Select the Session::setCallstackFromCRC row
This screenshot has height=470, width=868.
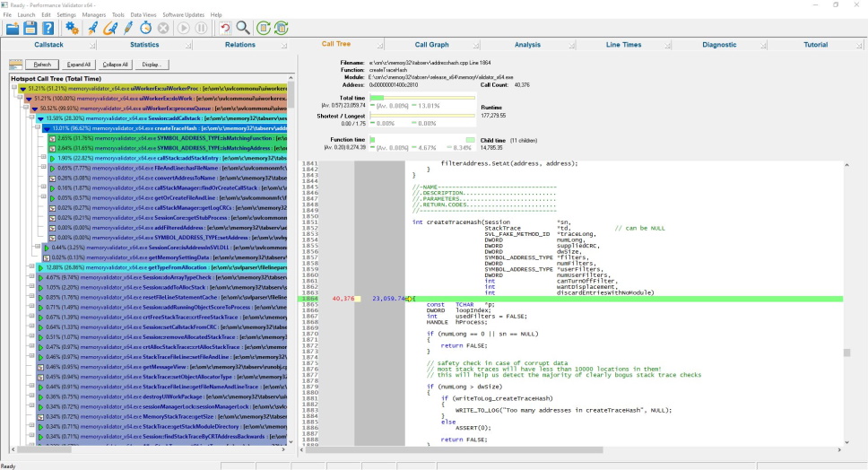point(162,327)
